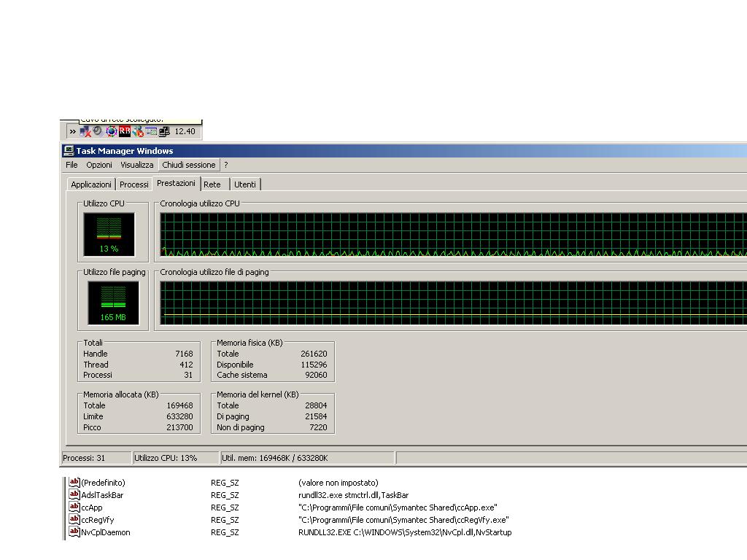
Task: Select the (Predefinito) registry value icon
Action: (x=74, y=483)
